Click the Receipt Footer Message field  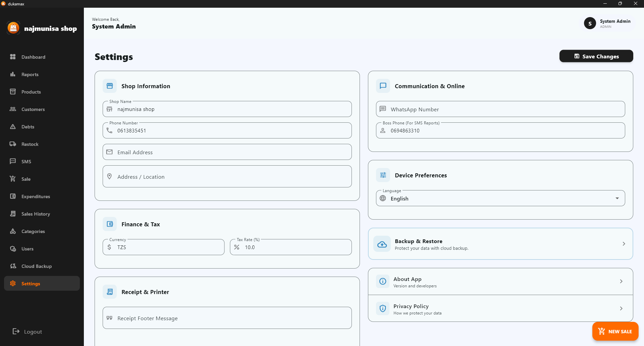pyautogui.click(x=227, y=318)
